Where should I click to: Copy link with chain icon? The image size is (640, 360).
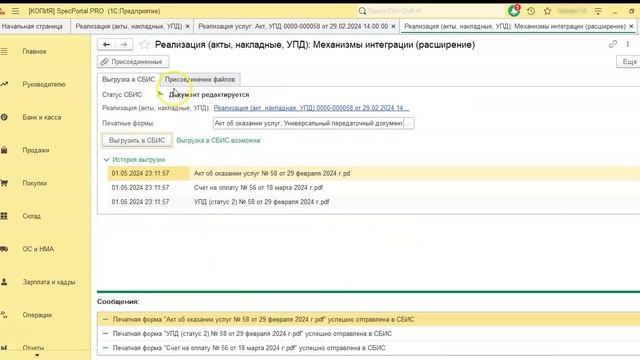[613, 44]
